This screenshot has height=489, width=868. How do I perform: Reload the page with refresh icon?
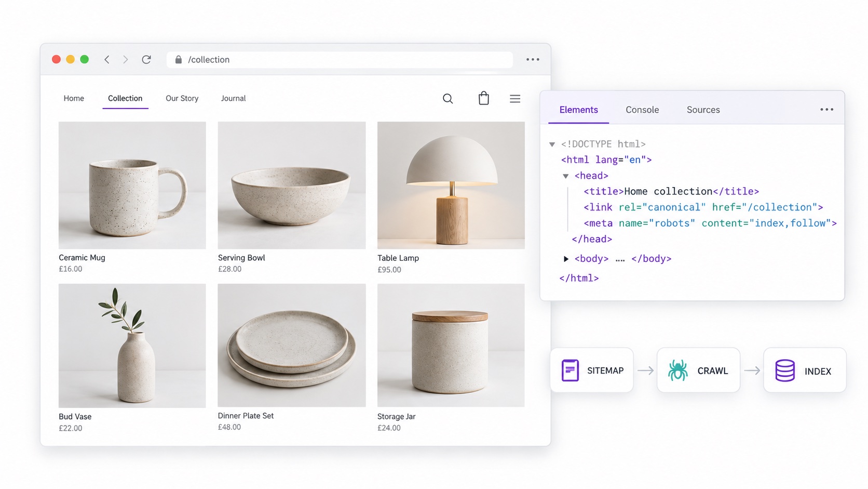pyautogui.click(x=146, y=59)
